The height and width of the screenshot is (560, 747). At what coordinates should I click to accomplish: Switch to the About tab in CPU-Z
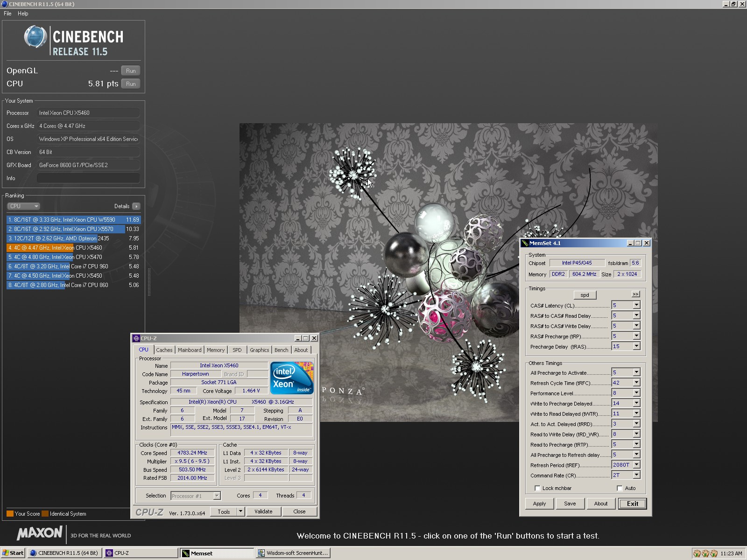pyautogui.click(x=301, y=350)
